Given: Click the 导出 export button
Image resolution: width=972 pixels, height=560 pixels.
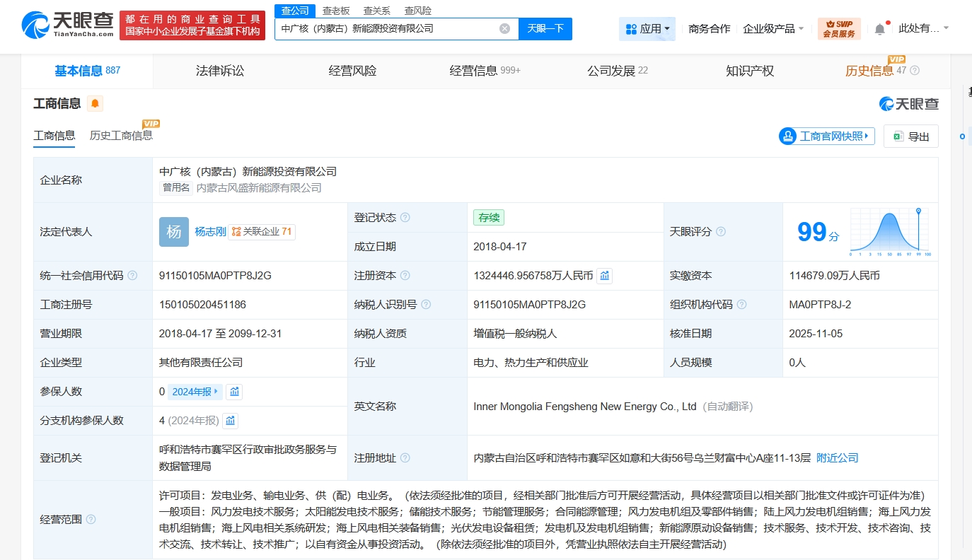Looking at the screenshot, I should [910, 136].
